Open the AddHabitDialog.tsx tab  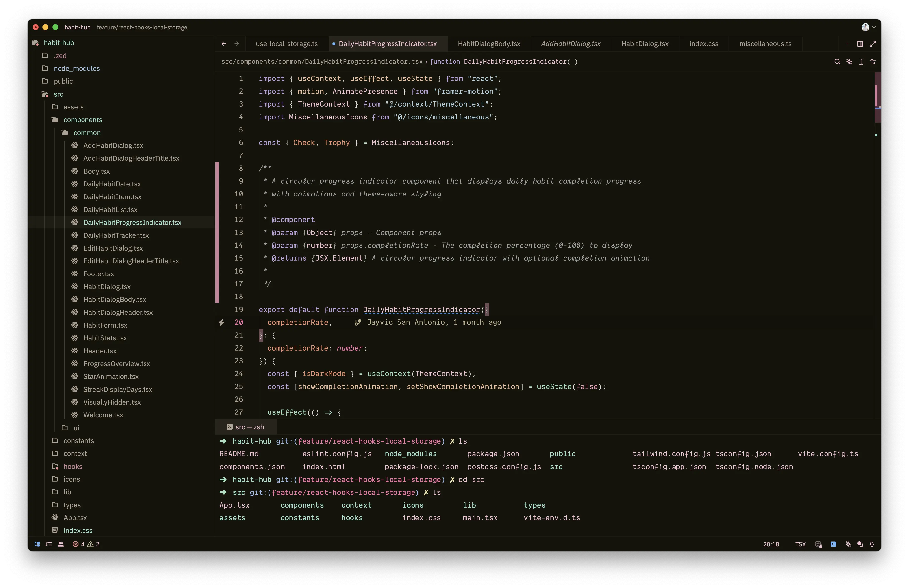(571, 44)
